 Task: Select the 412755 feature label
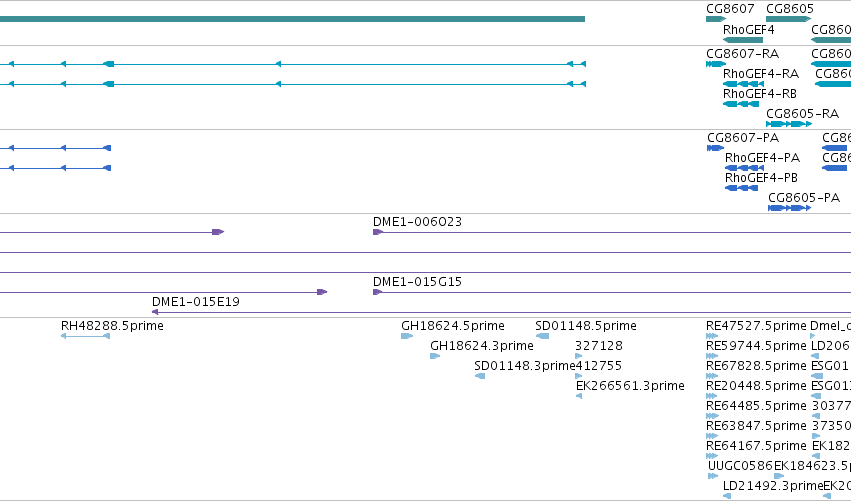point(599,366)
